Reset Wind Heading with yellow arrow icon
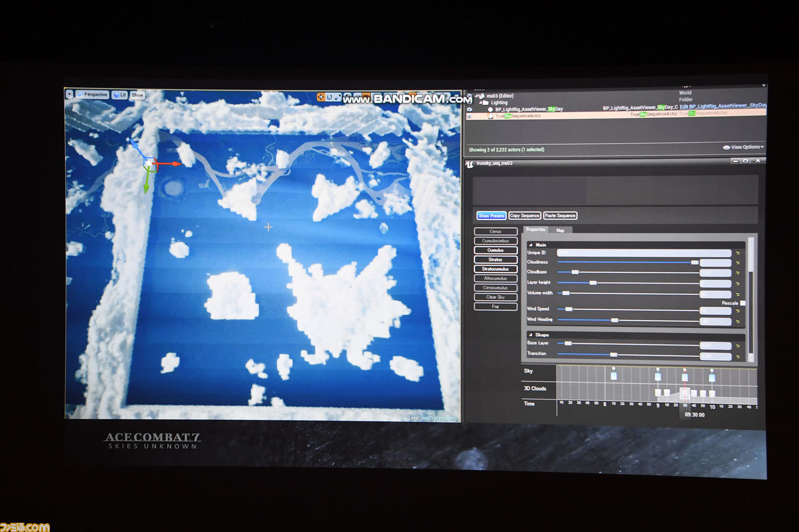Image resolution: width=799 pixels, height=532 pixels. coord(737,322)
